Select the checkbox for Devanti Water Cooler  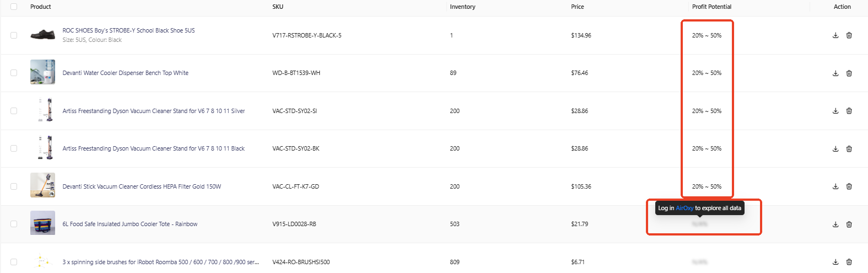(x=14, y=73)
